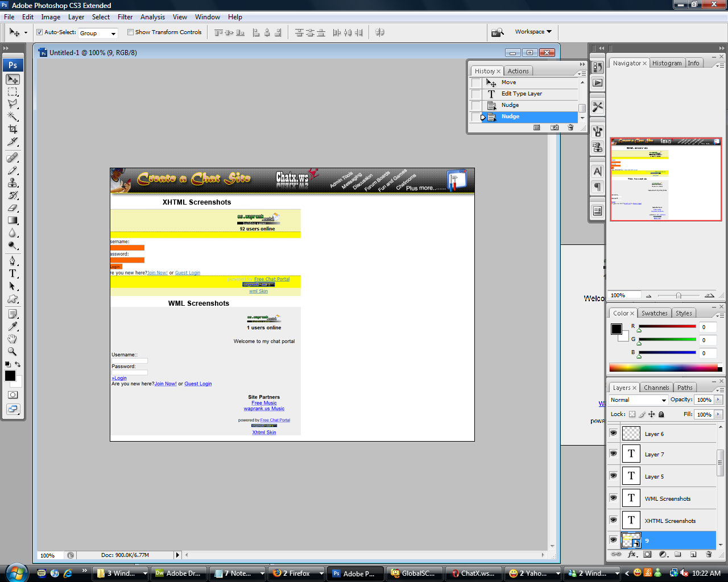Uncheck the Auto-Select checkbox

40,32
